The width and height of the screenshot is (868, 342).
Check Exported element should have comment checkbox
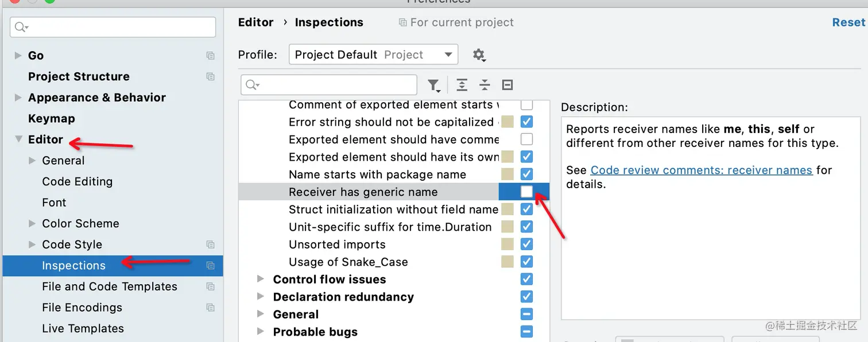526,139
